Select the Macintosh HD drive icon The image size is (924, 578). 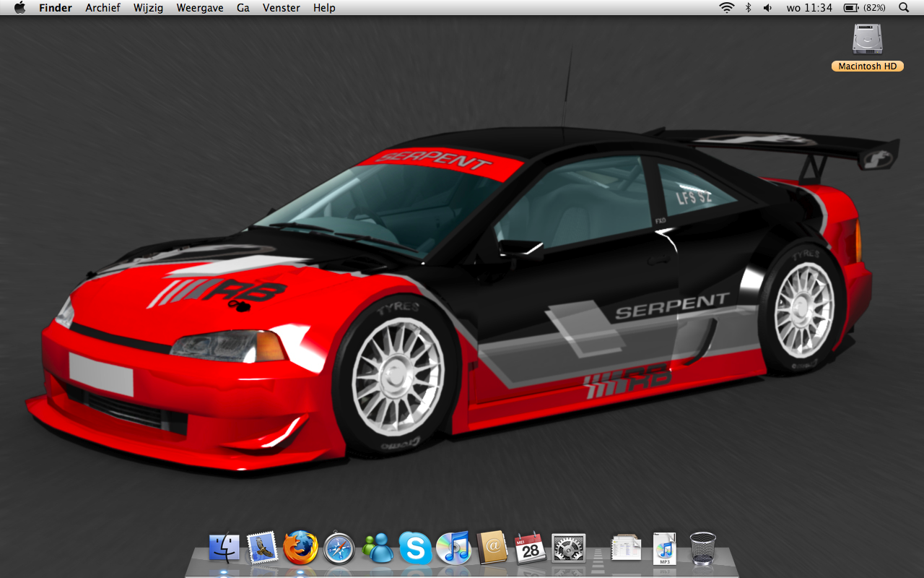point(867,39)
